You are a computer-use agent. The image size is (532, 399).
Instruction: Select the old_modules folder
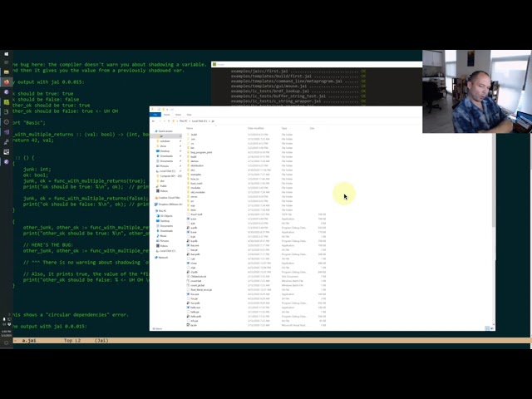click(198, 192)
